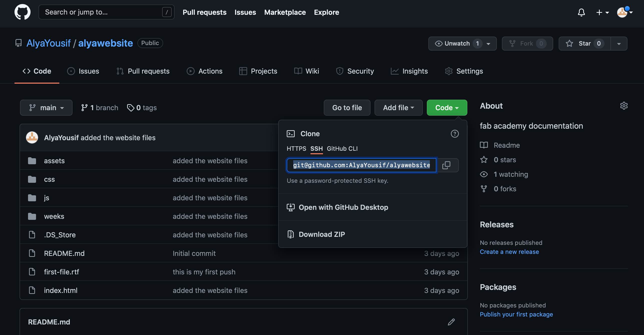
Task: Click the SSH clone URL field
Action: (x=362, y=165)
